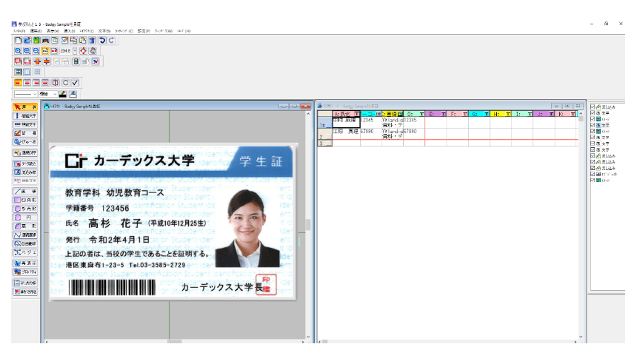Click the line color swatch icon
637x364 pixels.
[x=62, y=94]
